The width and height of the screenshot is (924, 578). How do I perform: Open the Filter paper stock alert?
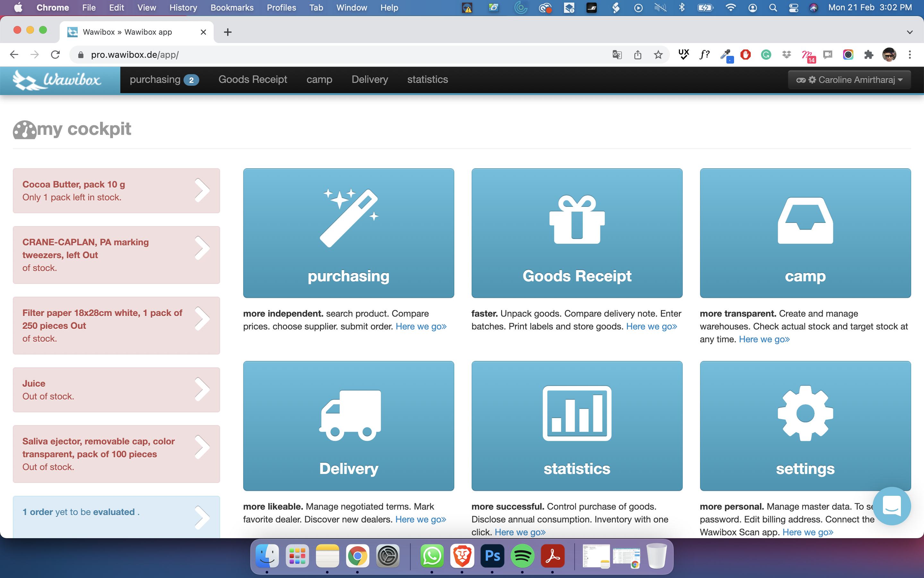tap(116, 326)
